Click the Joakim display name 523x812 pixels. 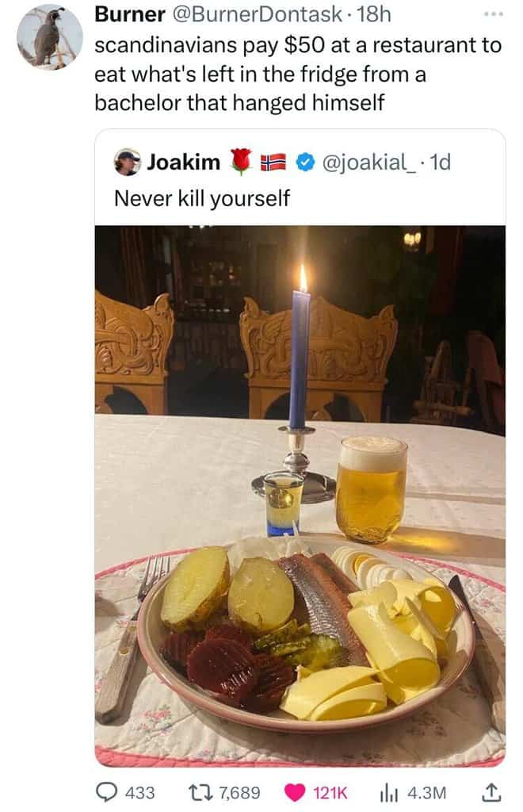(184, 162)
